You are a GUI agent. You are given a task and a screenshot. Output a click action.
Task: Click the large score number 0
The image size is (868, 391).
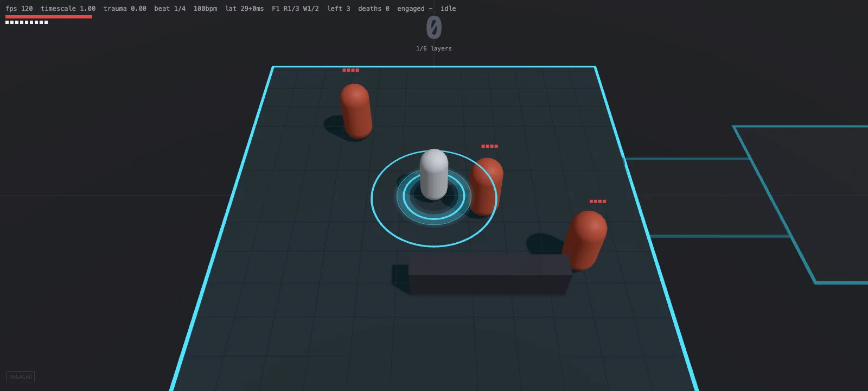click(x=434, y=28)
